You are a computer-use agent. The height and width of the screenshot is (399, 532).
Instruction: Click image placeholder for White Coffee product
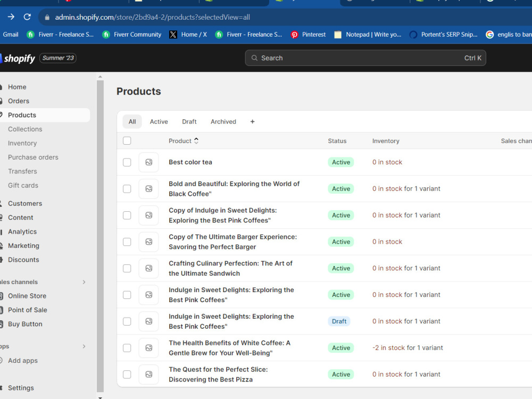148,348
